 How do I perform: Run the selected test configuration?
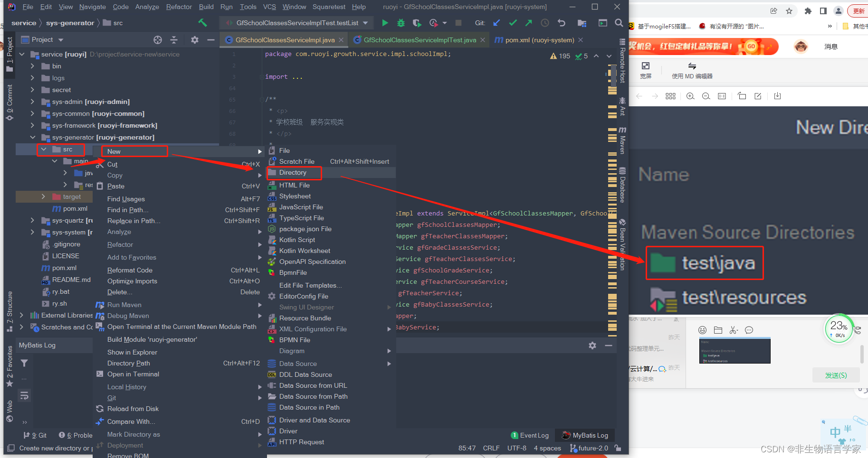point(385,23)
